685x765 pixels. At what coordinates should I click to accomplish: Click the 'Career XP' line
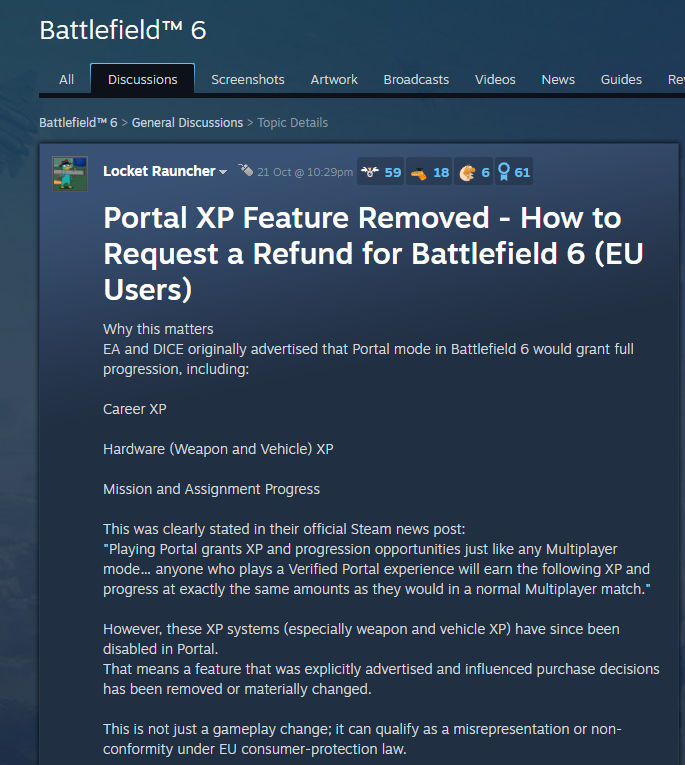pyautogui.click(x=135, y=409)
